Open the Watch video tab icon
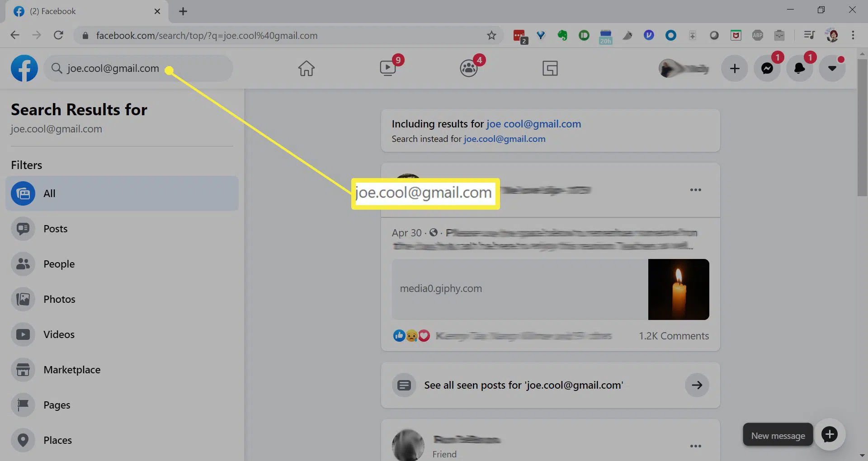 (x=388, y=68)
